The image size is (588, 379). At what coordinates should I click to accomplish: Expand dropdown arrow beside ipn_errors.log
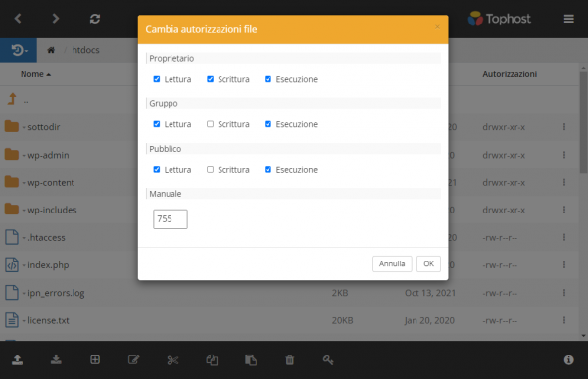(24, 294)
